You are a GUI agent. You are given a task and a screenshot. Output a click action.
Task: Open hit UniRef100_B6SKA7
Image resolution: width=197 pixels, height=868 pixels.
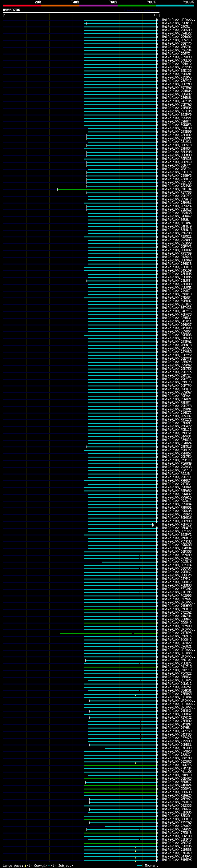tap(176, 392)
